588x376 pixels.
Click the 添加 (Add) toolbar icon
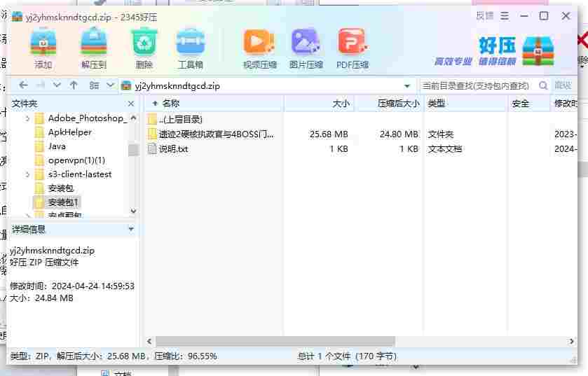43,49
